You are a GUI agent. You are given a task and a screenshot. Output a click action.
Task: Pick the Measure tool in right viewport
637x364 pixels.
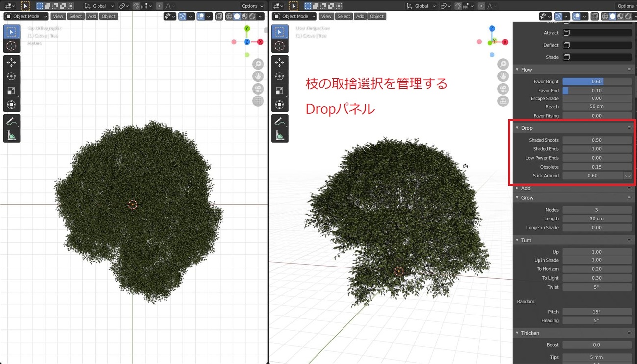(x=279, y=135)
